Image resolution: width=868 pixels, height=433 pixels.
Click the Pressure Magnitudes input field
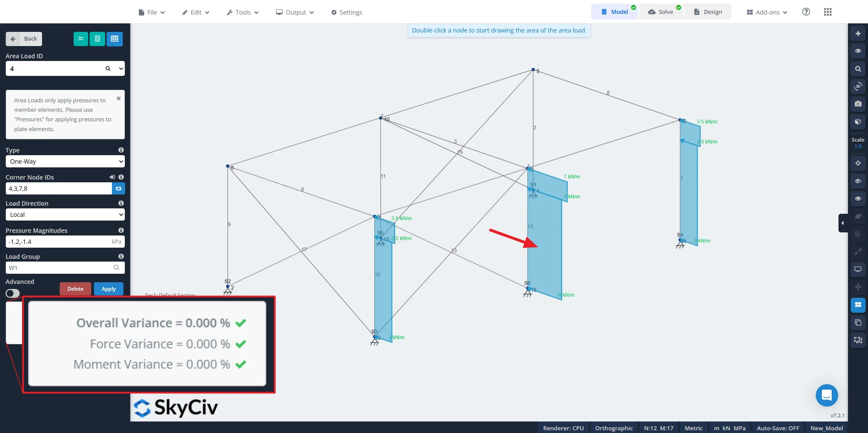pos(58,242)
